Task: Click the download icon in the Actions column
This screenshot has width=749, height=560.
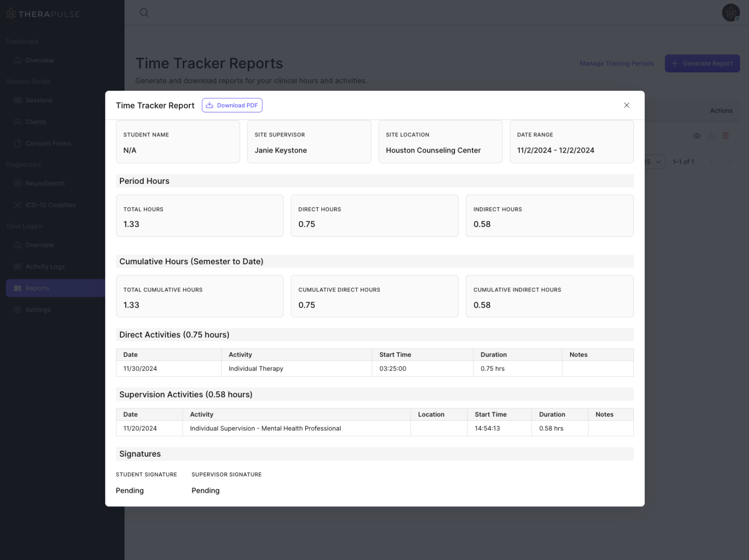Action: [x=710, y=135]
